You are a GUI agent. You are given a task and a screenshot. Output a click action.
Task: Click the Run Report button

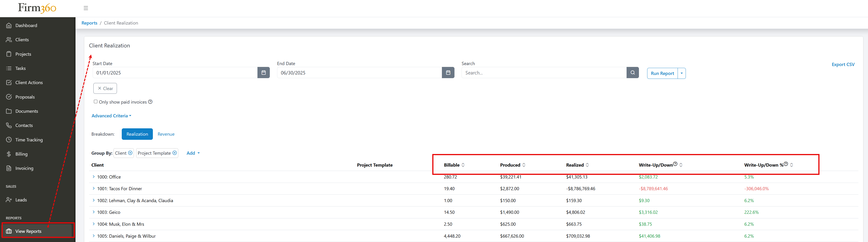tap(662, 73)
